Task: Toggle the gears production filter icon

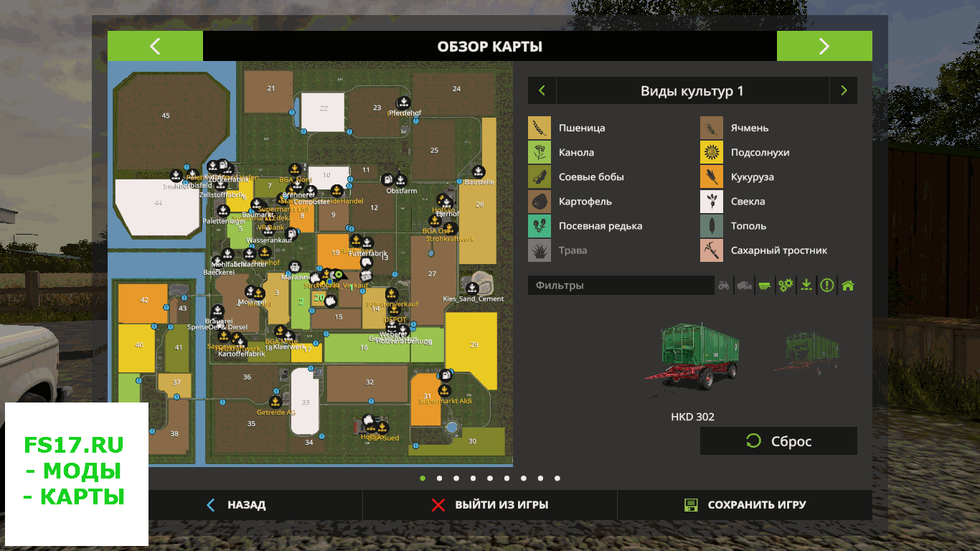Action: tap(786, 286)
